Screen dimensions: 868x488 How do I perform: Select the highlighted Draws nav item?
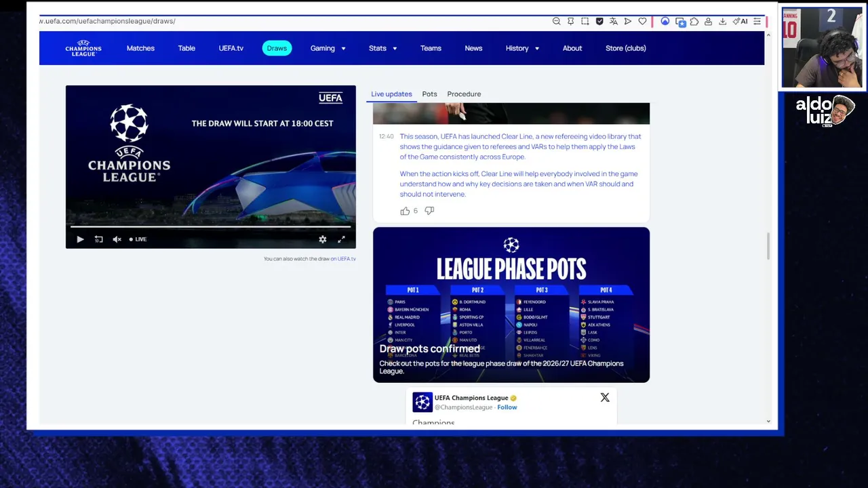click(x=277, y=48)
